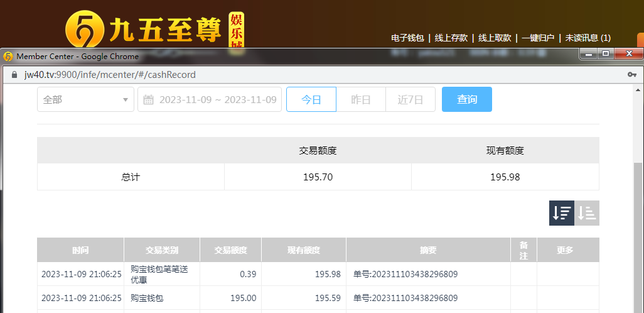Open 线上取款 link in header

[495, 38]
